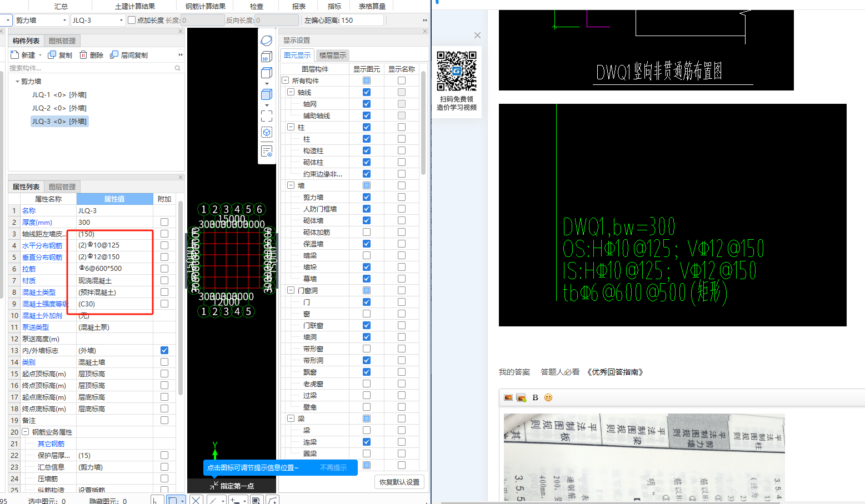865x504 pixels.
Task: Click 其它钢筋 property link
Action: coord(51,443)
